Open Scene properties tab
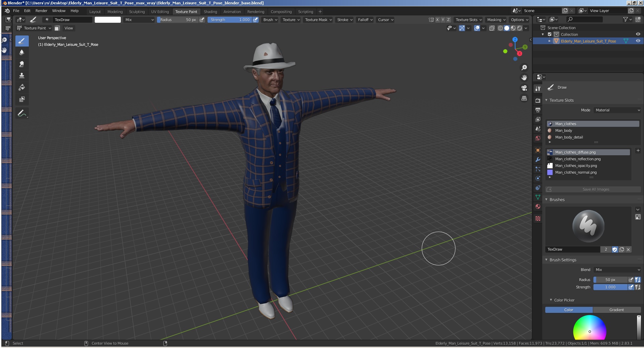This screenshot has width=644, height=348. pyautogui.click(x=538, y=129)
